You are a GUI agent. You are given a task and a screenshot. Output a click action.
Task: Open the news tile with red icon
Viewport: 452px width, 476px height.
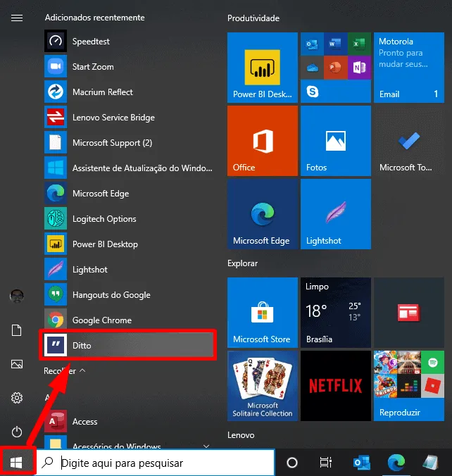pyautogui.click(x=409, y=313)
